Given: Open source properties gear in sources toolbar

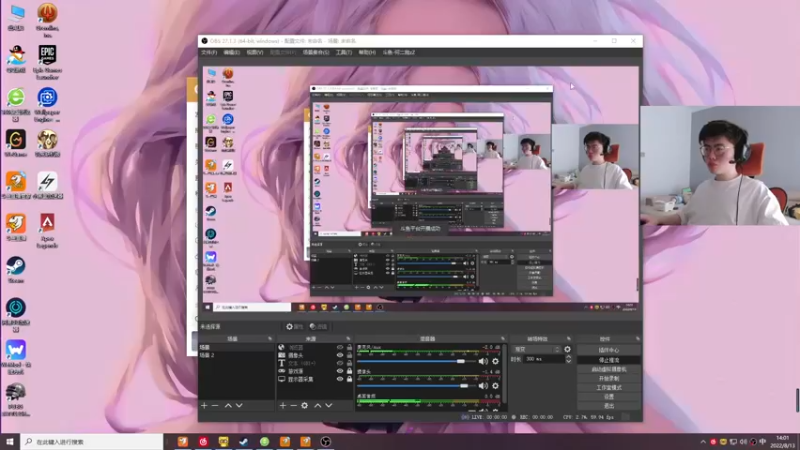Looking at the screenshot, I should 305,406.
